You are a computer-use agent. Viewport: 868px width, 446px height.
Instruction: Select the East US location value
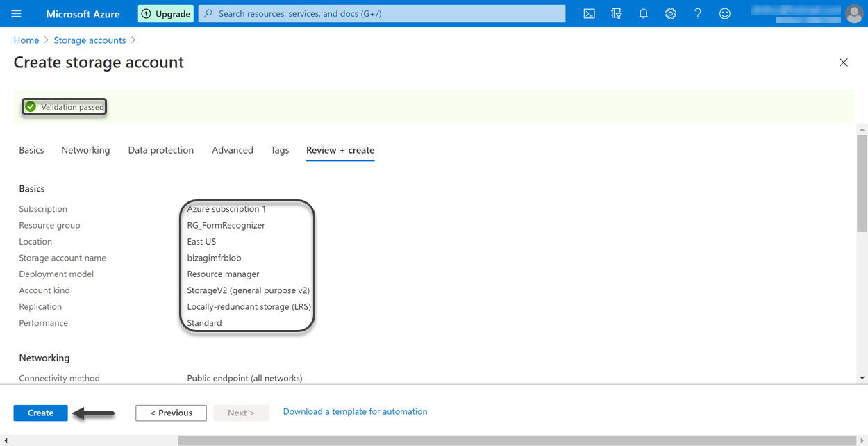click(201, 242)
